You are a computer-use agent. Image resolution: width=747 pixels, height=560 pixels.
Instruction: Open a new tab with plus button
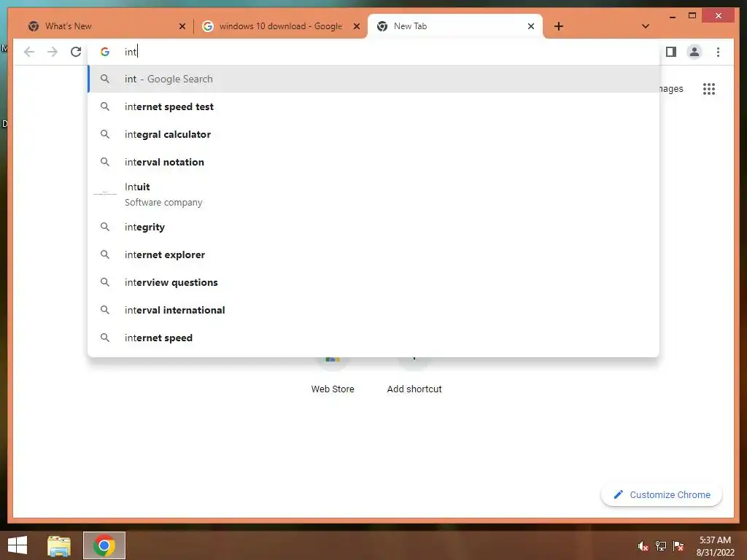[x=559, y=26]
